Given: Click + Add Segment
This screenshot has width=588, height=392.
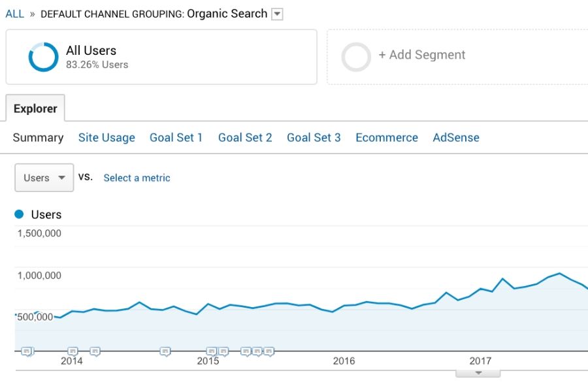Looking at the screenshot, I should pos(422,55).
